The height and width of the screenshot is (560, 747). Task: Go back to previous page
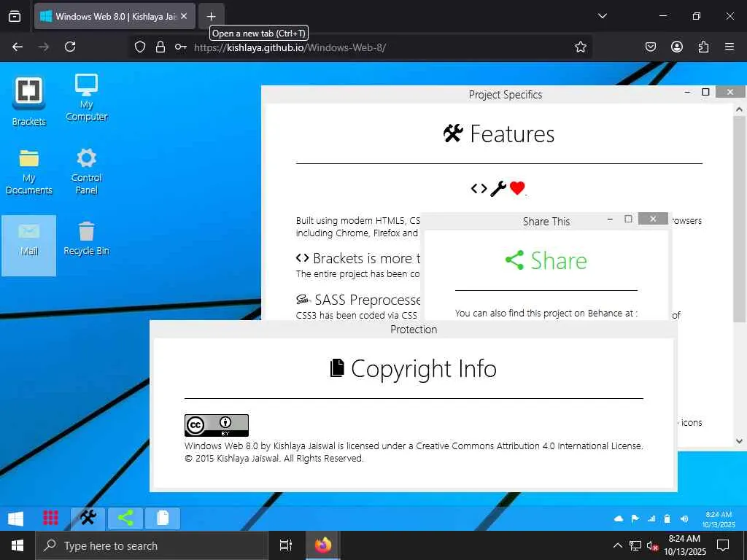(x=18, y=47)
